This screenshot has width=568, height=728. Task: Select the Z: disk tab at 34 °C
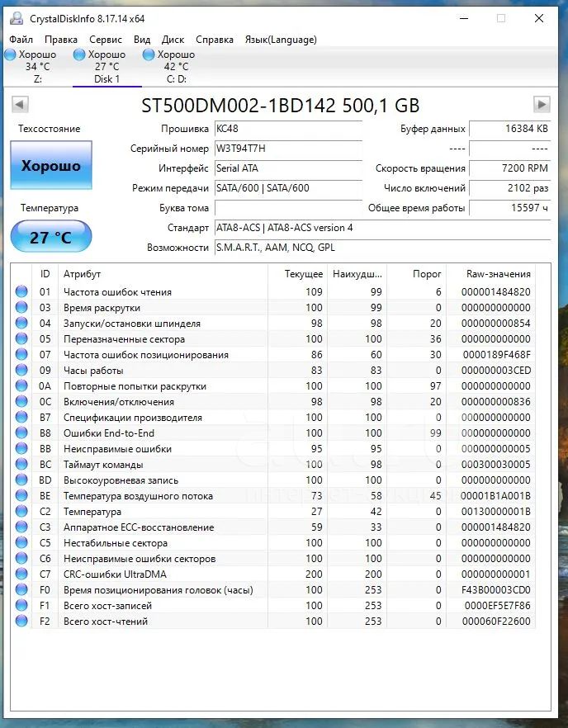[x=38, y=66]
